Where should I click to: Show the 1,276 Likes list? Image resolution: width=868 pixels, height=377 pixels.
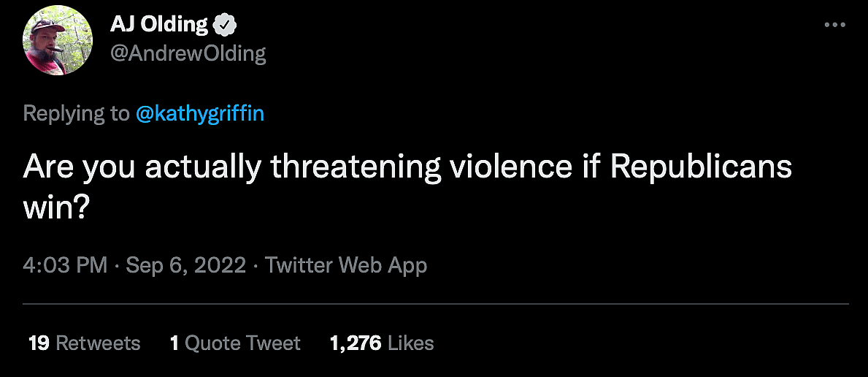click(382, 343)
